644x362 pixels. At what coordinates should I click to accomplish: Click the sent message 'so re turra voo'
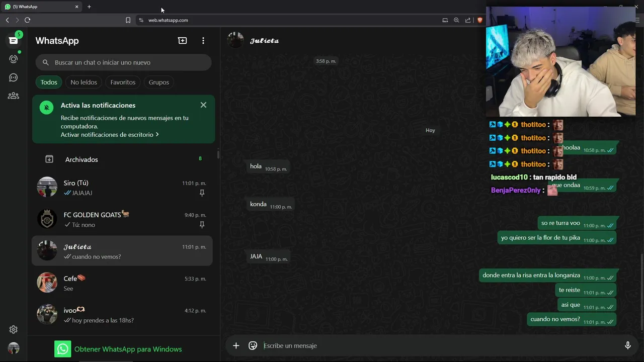click(577, 224)
